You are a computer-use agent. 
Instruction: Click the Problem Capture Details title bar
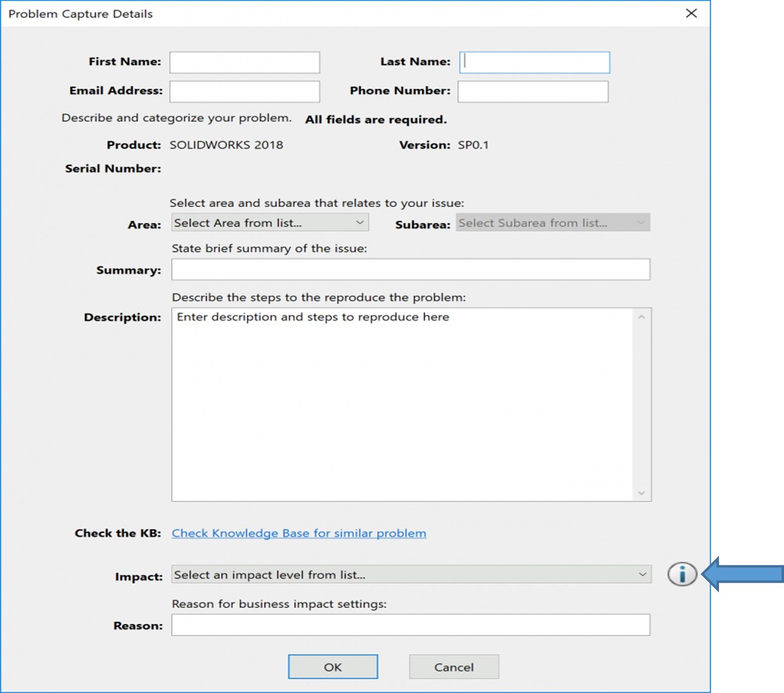click(348, 13)
